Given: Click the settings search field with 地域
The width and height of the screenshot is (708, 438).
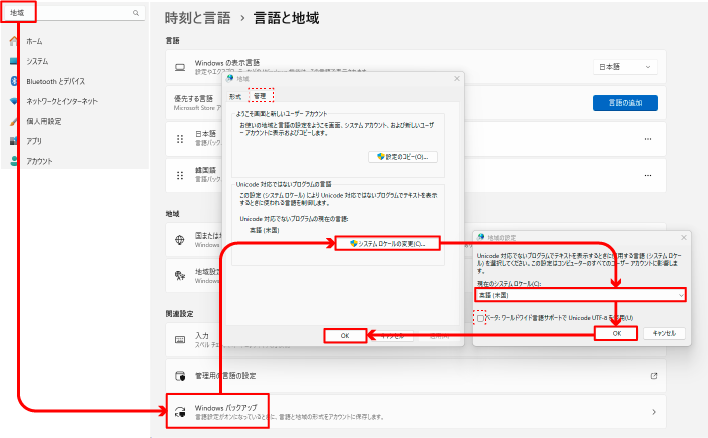Looking at the screenshot, I should [x=70, y=13].
